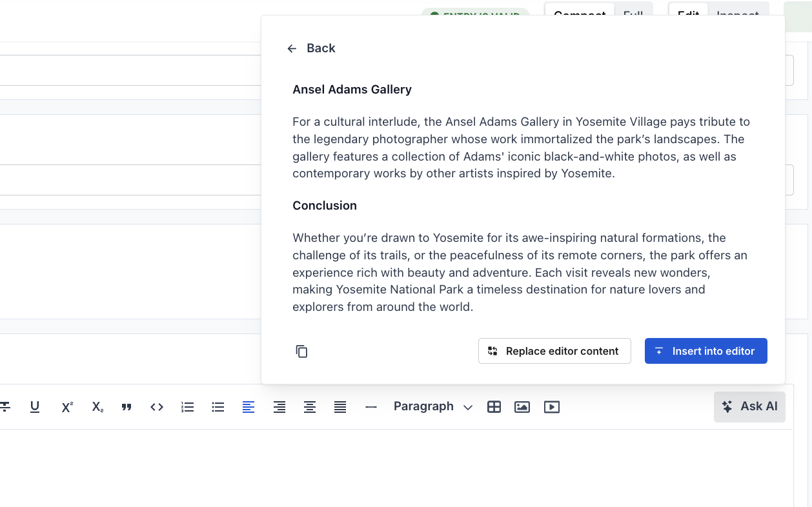Screen dimensions: 812x507
Task: Insert a blockquote
Action: point(127,406)
